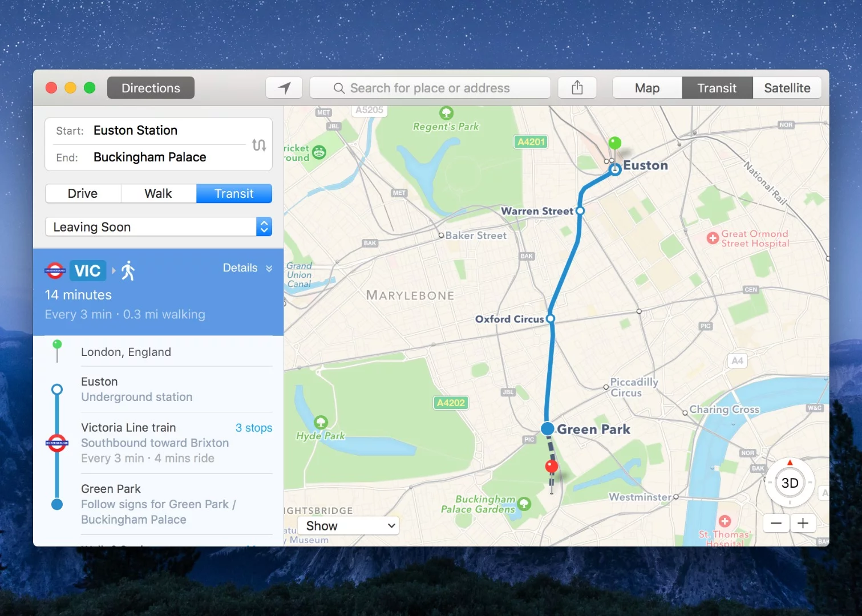Image resolution: width=862 pixels, height=616 pixels.
Task: Click the current location arrow icon
Action: point(284,87)
